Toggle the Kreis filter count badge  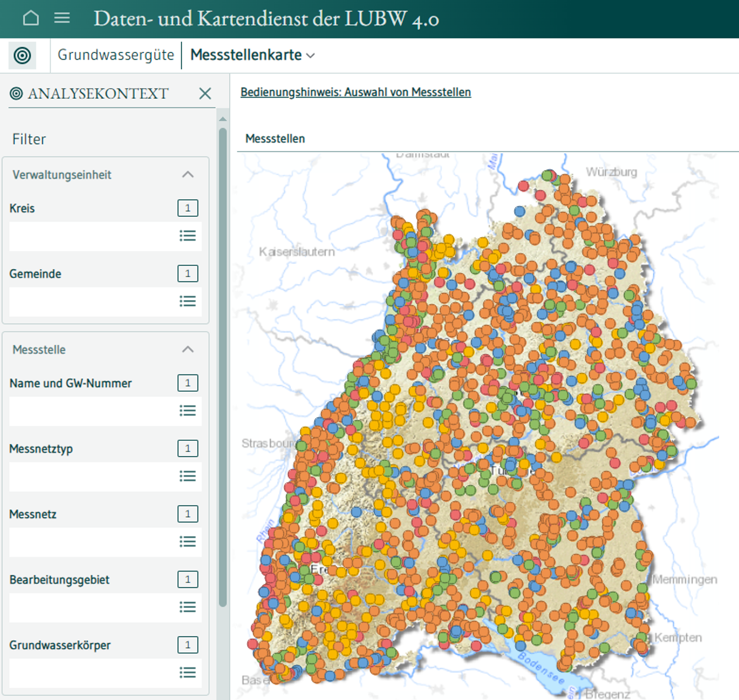[x=188, y=208]
